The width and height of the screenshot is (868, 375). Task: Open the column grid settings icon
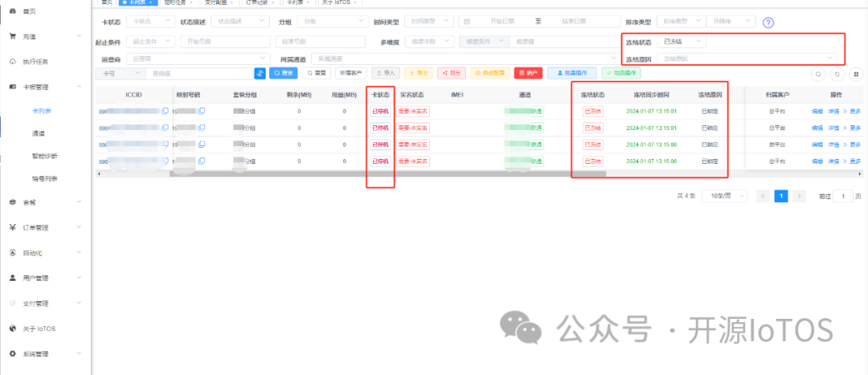click(x=856, y=74)
